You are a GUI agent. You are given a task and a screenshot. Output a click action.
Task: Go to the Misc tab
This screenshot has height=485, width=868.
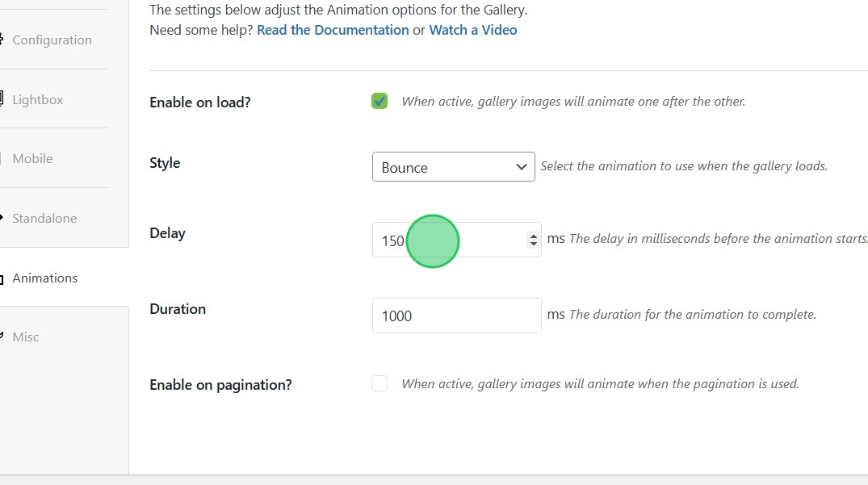[x=26, y=337]
